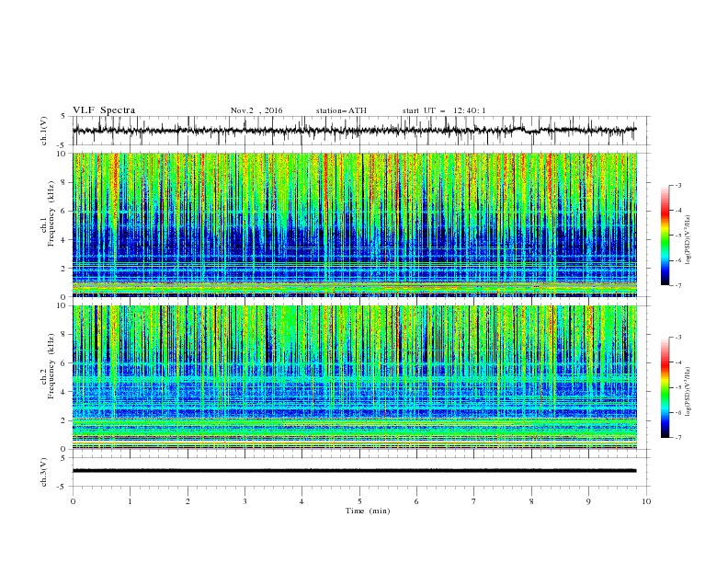Click the ch.3 flat voltage trace

355,471
